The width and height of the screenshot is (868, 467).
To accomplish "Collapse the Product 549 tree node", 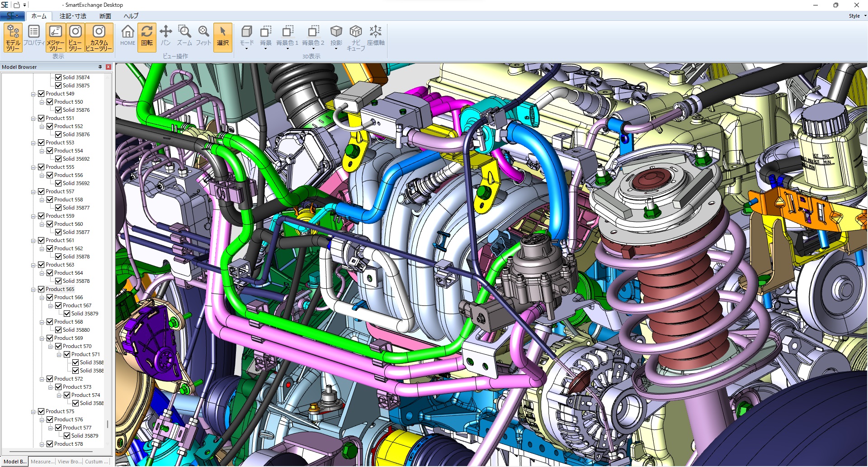I will pyautogui.click(x=33, y=94).
